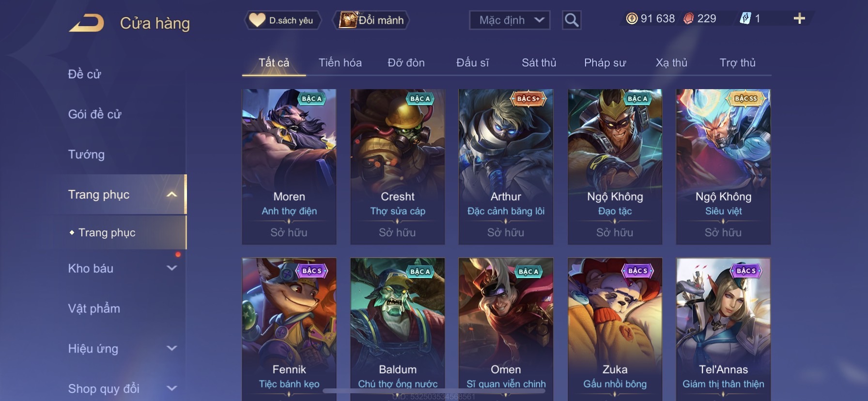This screenshot has width=868, height=401.
Task: Open D.sách yêu heart wishlist
Action: (282, 20)
